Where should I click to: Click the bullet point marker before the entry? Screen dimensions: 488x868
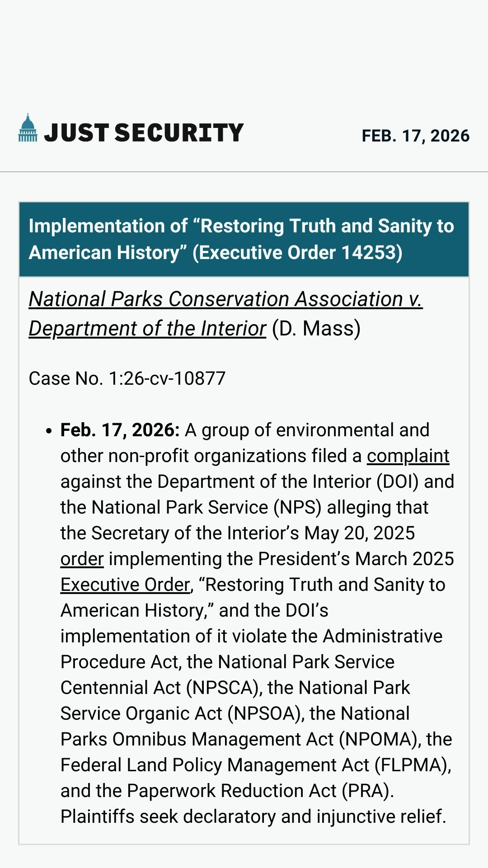49,431
